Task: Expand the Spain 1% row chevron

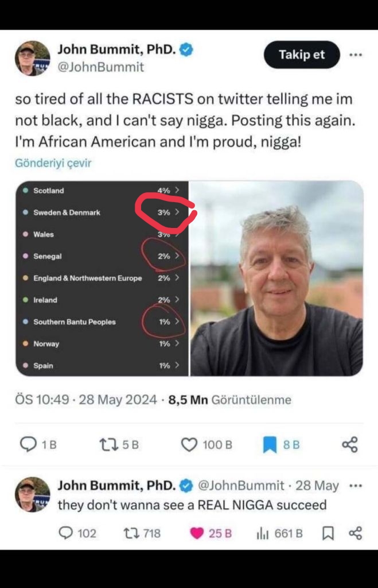Action: coord(177,365)
